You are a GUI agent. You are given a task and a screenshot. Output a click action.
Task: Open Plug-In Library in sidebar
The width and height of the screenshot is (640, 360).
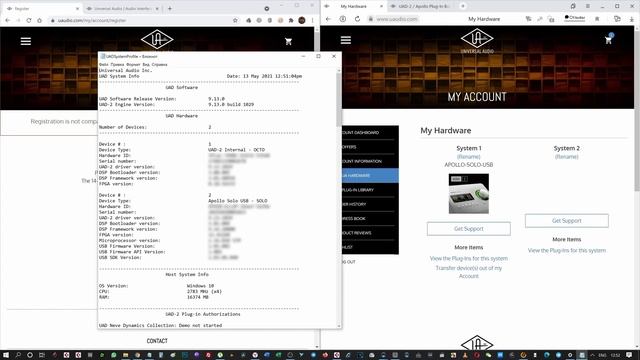(x=369, y=190)
